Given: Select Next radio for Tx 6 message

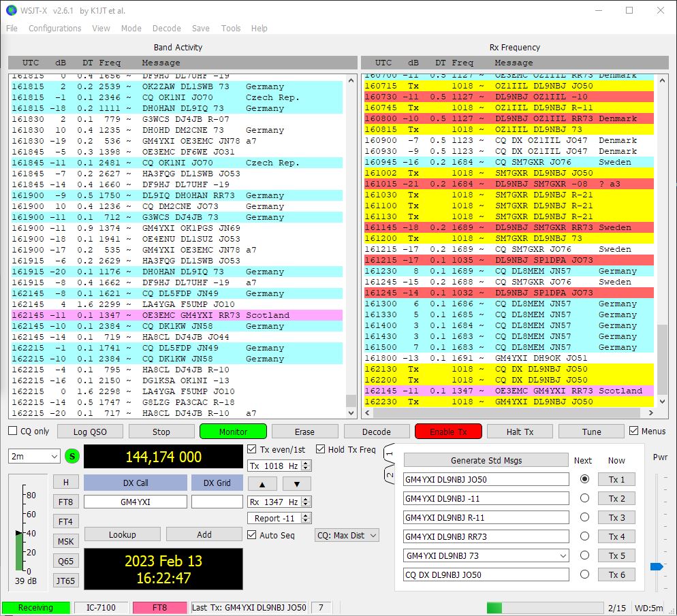Looking at the screenshot, I should (584, 574).
